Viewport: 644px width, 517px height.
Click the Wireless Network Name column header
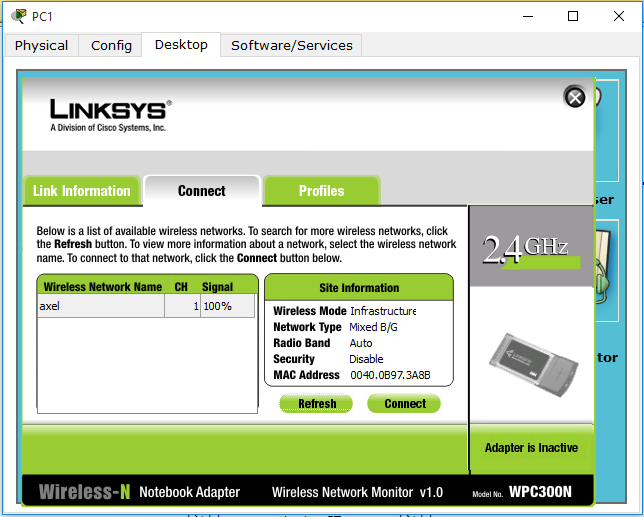tap(103, 287)
